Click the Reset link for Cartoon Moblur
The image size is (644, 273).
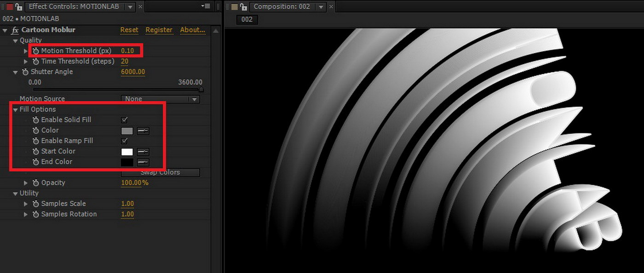coord(129,30)
